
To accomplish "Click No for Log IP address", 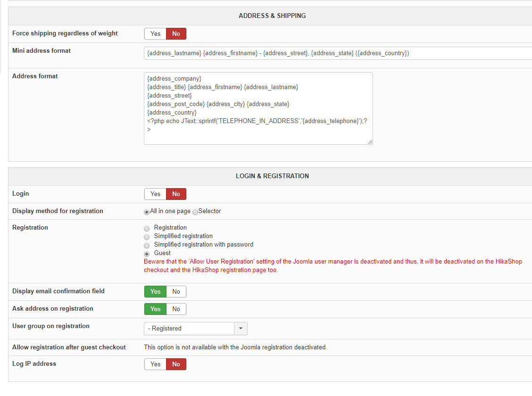I will coord(176,364).
